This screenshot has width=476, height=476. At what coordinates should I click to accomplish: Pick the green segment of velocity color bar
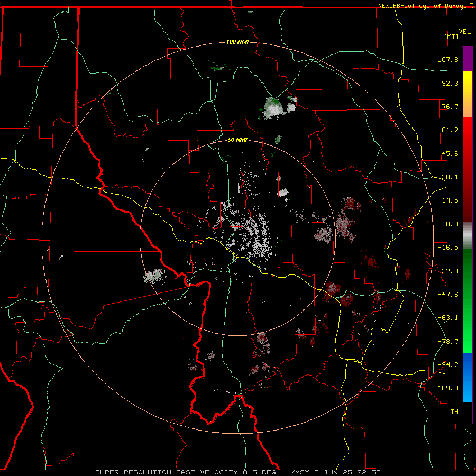[x=467, y=300]
